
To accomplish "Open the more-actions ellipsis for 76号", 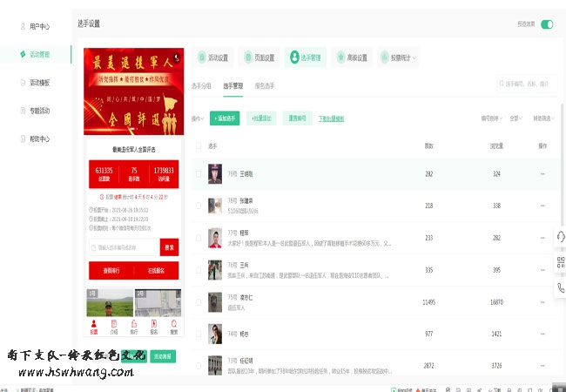I will 542,270.
